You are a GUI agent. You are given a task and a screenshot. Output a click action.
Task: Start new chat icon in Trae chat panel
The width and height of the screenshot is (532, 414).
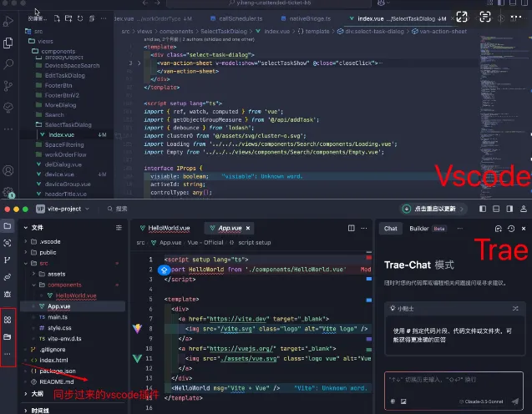coord(498,229)
